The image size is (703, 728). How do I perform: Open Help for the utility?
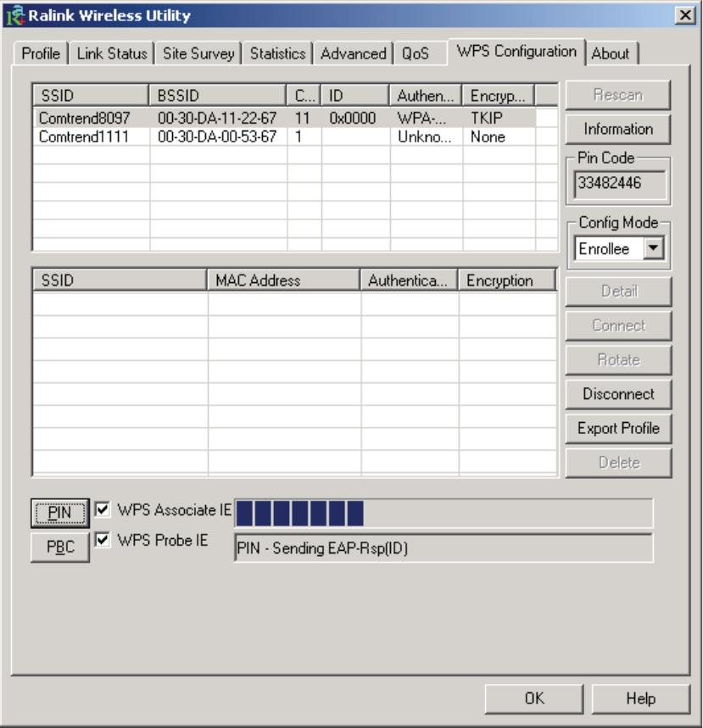(x=641, y=698)
